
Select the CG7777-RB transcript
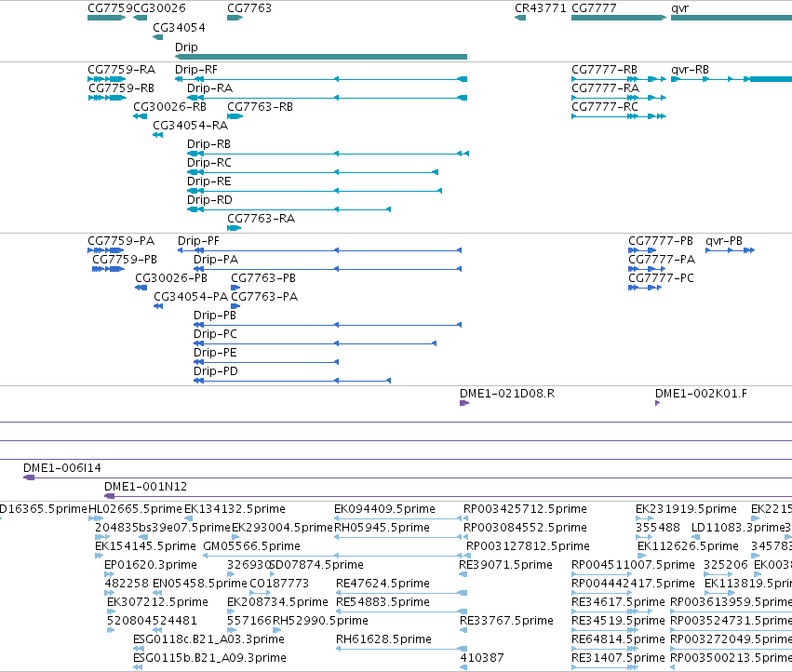[619, 79]
